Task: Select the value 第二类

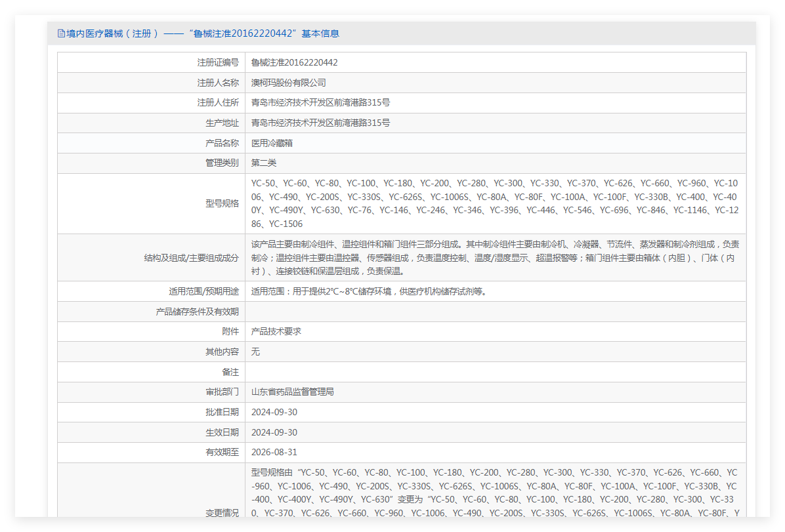Action: (x=264, y=163)
